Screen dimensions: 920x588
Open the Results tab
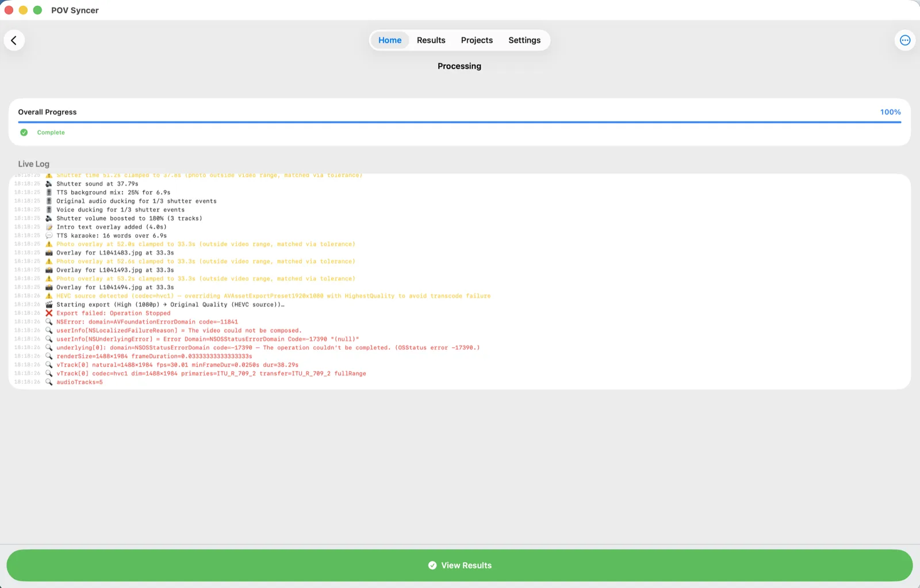pos(431,40)
